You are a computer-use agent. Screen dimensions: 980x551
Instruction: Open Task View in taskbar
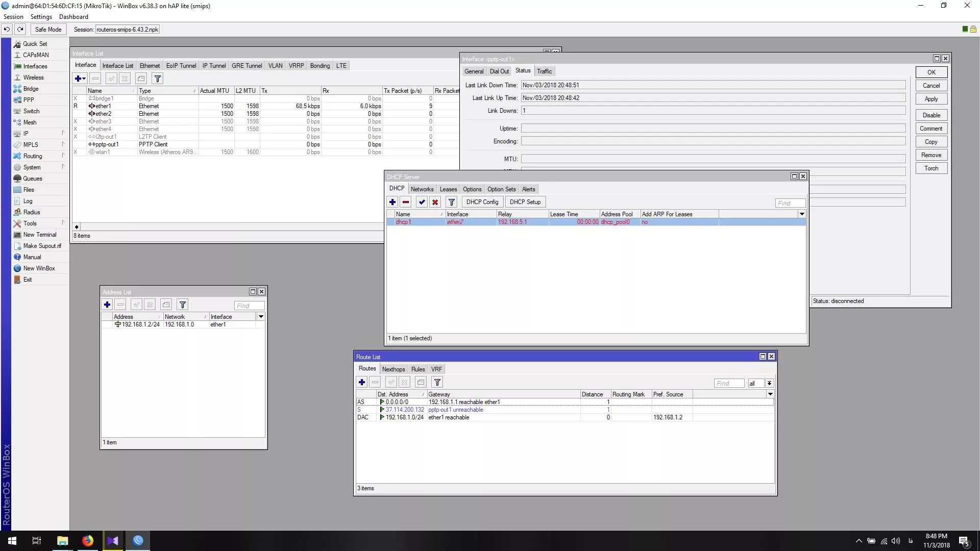[37, 541]
